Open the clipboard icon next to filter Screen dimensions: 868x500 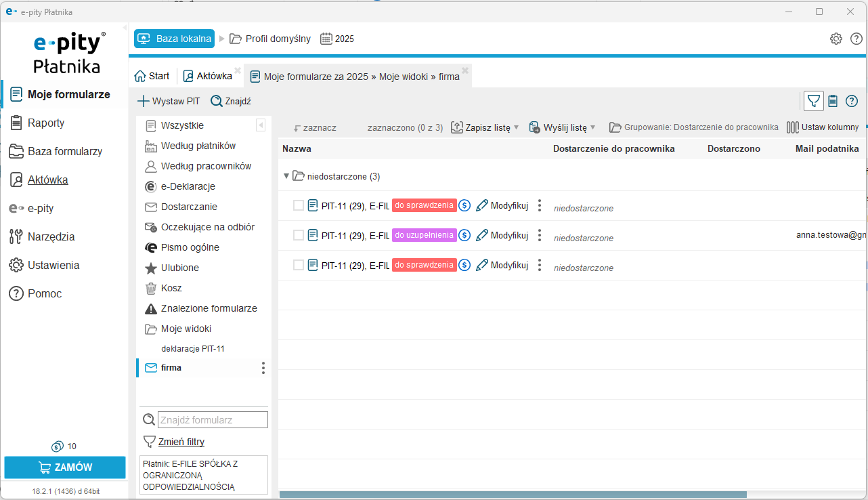click(833, 101)
